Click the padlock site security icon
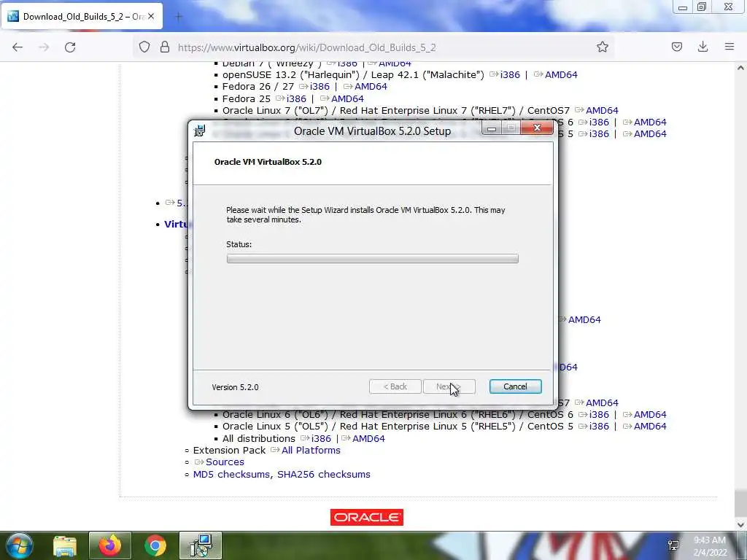 165,47
